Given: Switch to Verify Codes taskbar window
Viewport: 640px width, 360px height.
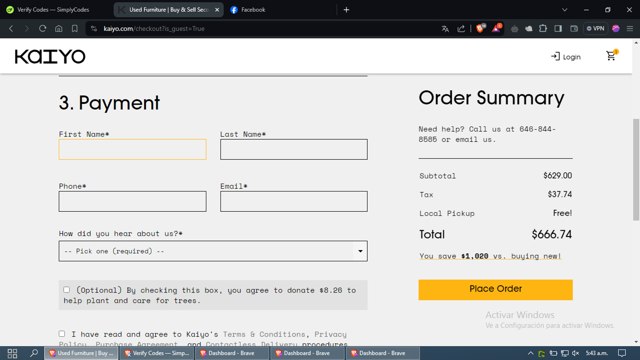Looking at the screenshot, I should pos(157,353).
